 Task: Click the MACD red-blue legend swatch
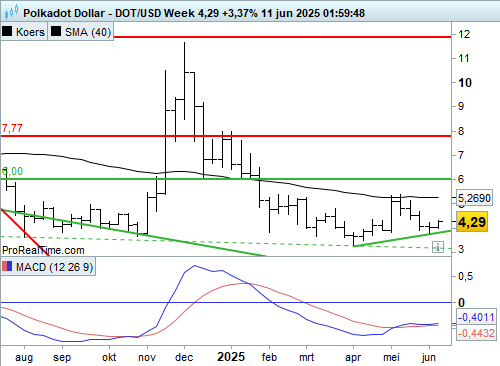(7, 267)
